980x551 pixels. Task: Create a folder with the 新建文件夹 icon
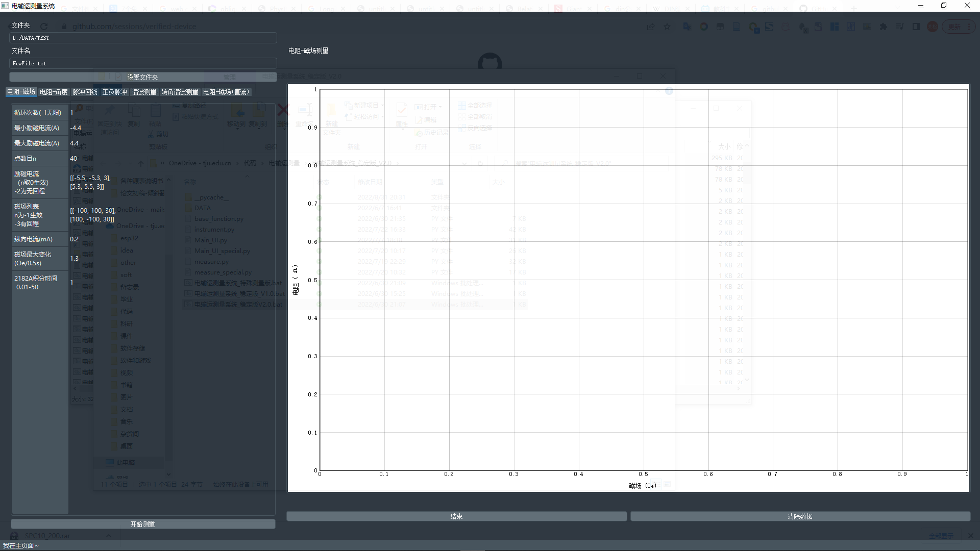click(332, 112)
